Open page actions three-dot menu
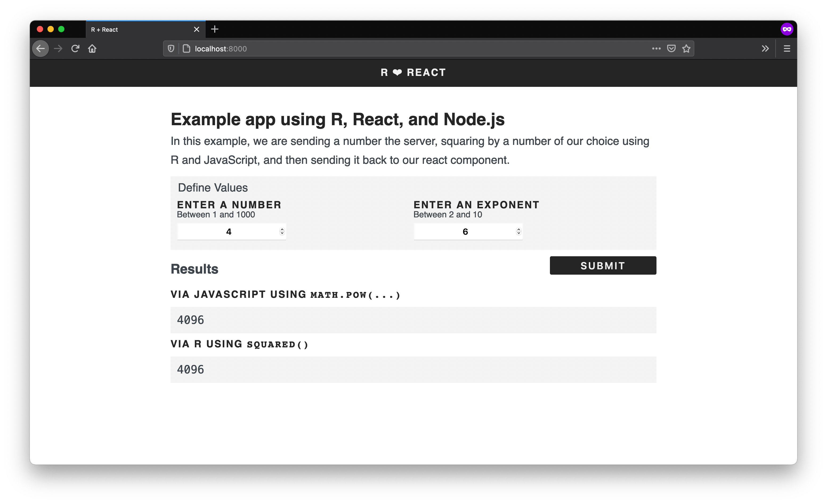The height and width of the screenshot is (504, 827). click(x=656, y=49)
